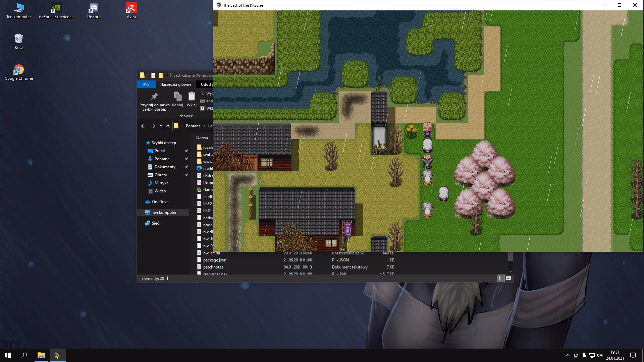Viewport: 644px width, 362px height.
Task: Open the Plik menu in File Explorer
Action: 146,84
